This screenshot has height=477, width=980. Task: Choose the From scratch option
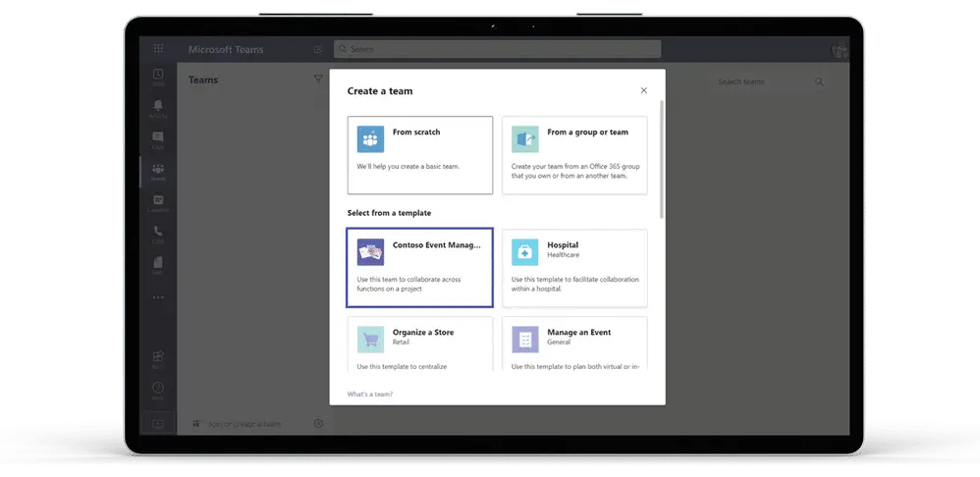point(420,155)
